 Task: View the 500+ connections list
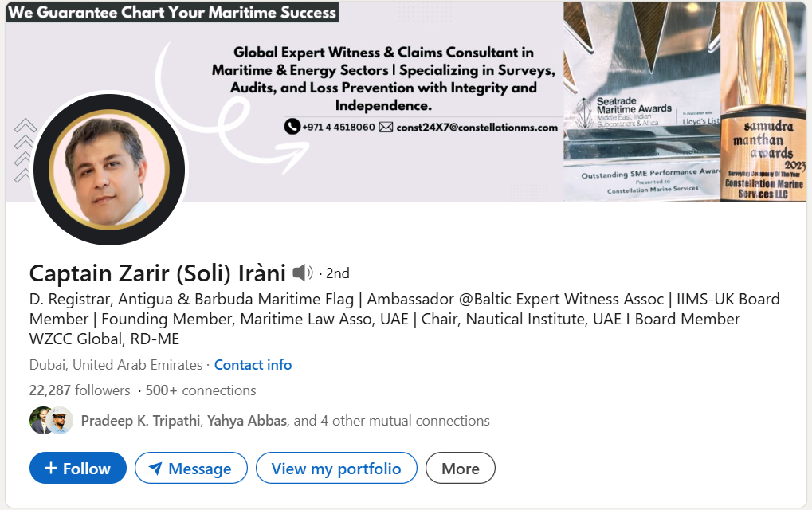pos(198,390)
